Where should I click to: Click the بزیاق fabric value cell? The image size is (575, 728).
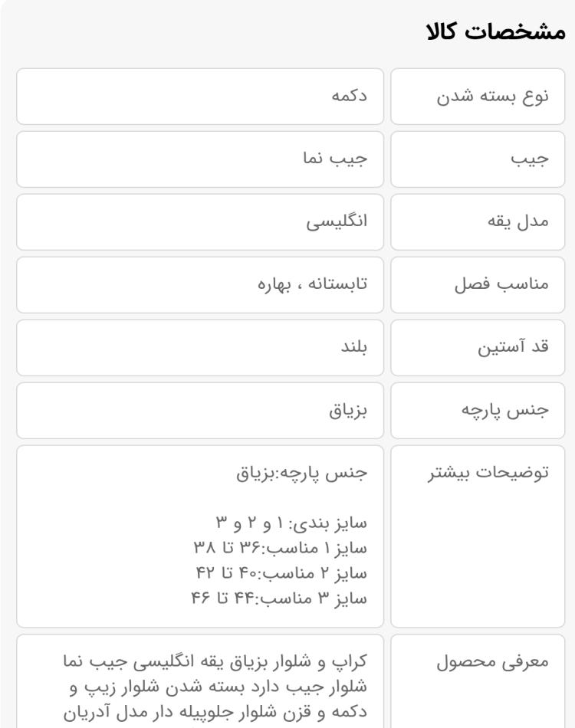[x=200, y=411]
